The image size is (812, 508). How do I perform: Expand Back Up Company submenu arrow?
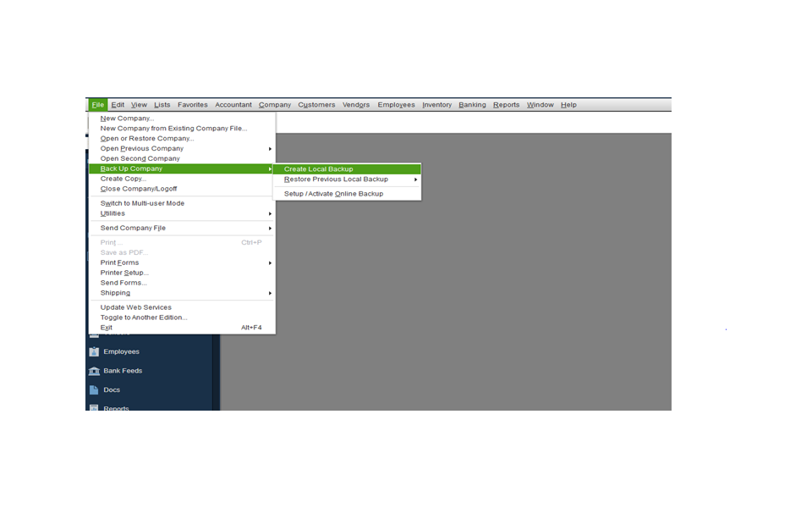[270, 169]
